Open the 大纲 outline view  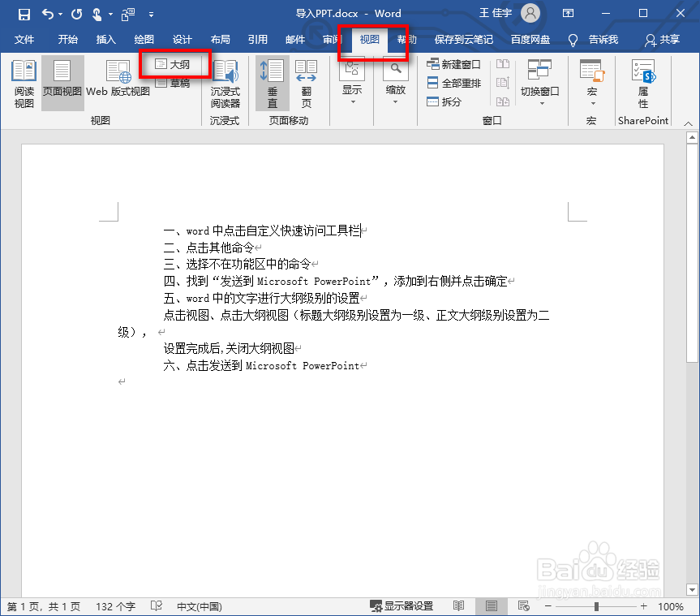coord(174,64)
